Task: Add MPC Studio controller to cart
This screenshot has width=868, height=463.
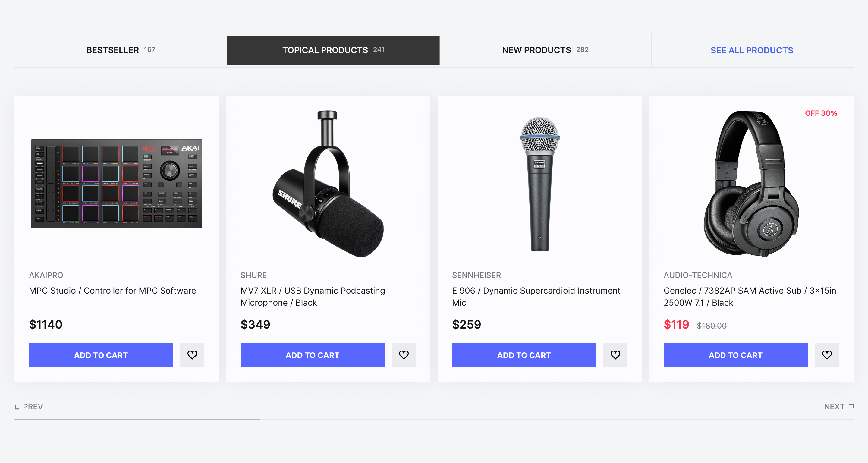Action: [x=101, y=355]
